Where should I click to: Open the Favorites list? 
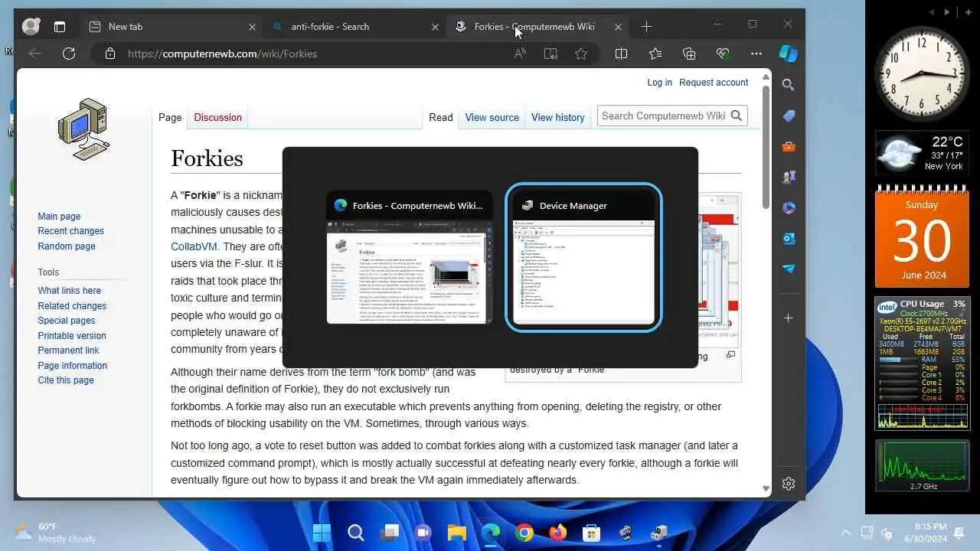click(655, 54)
